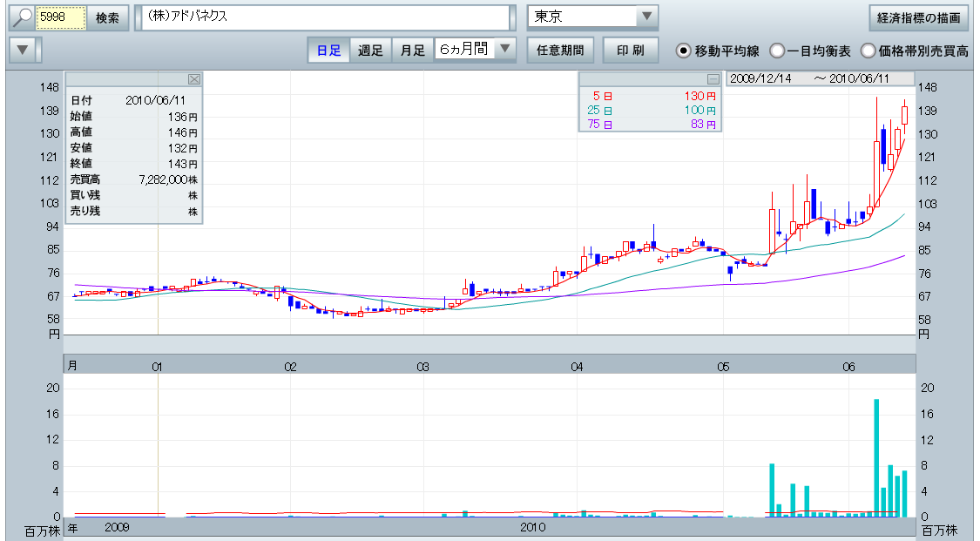Switch to 日足 daily chart tab
This screenshot has width=980, height=541.
click(x=328, y=50)
